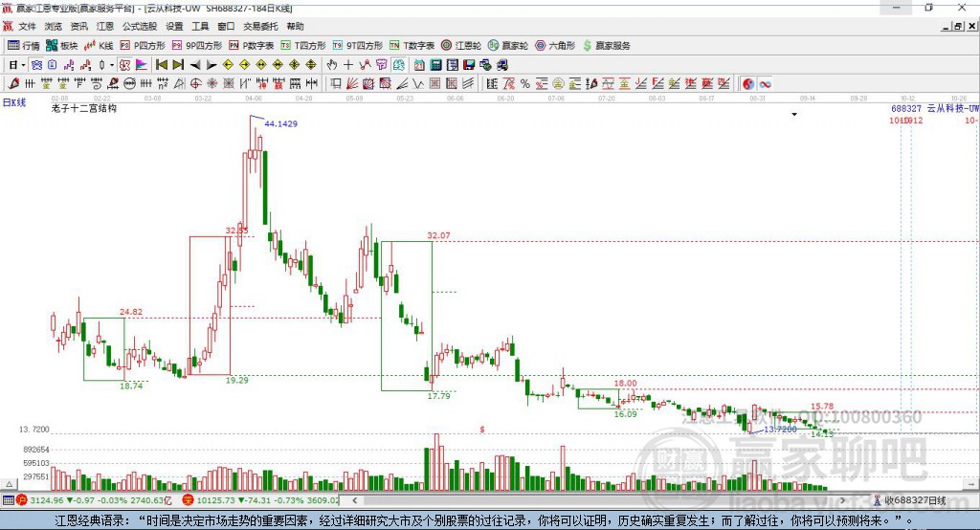Toggle the blue network chart icon
Screen dimensions: 980x530
pyautogui.click(x=37, y=65)
